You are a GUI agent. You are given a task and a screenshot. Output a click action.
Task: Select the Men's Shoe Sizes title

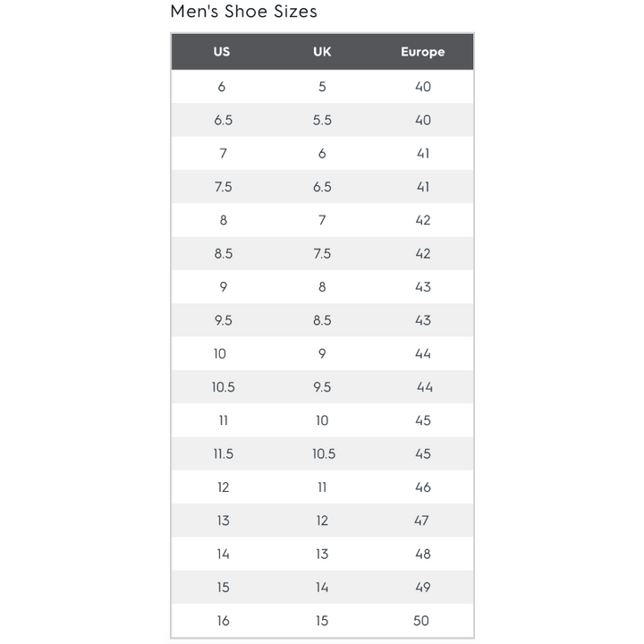pos(243,12)
